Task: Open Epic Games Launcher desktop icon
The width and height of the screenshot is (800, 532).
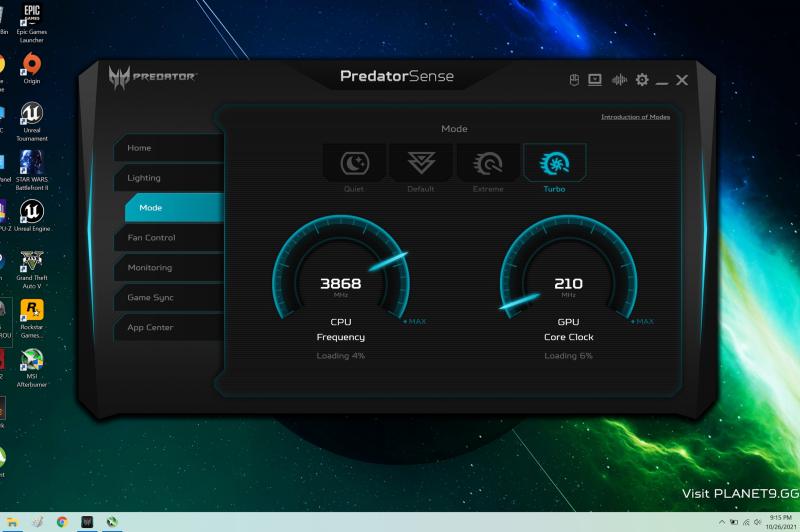Action: 32,23
